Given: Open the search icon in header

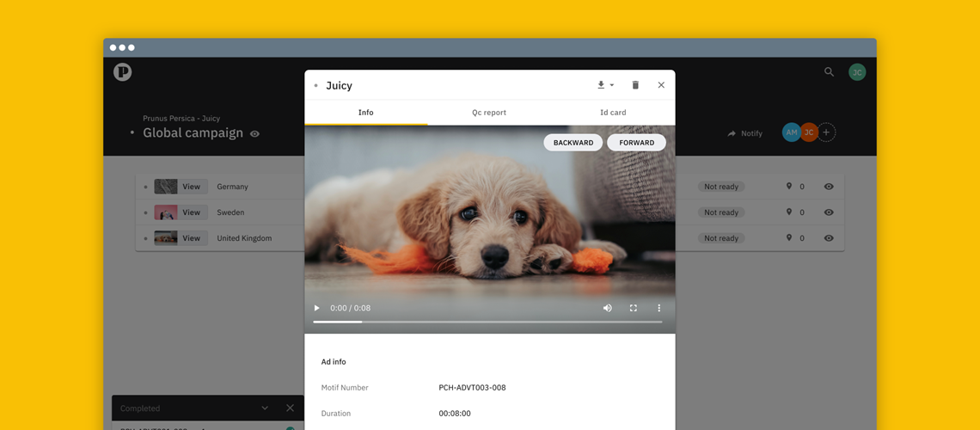Looking at the screenshot, I should (x=829, y=72).
